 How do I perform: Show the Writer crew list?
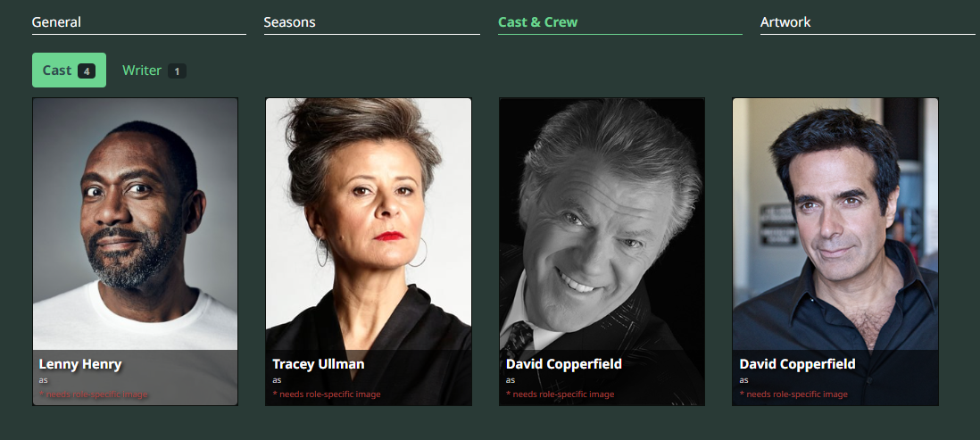[154, 71]
